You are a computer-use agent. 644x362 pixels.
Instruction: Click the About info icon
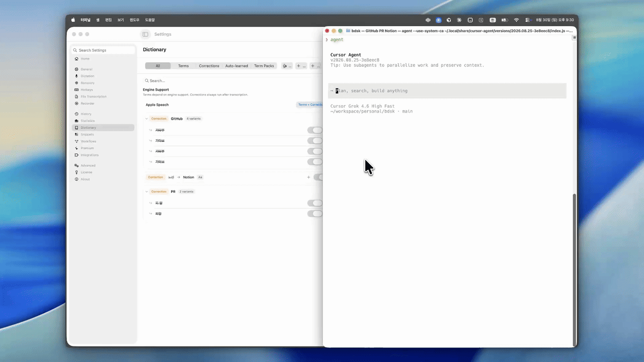(76, 179)
